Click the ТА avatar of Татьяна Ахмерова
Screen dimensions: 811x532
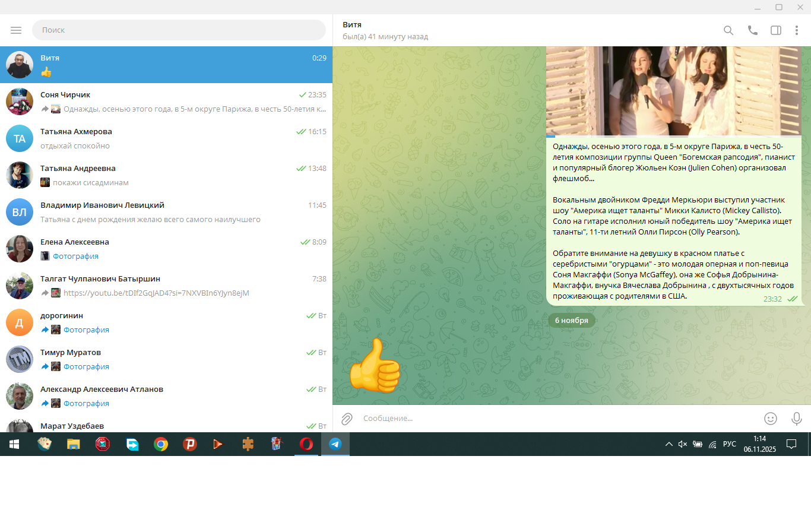click(20, 138)
